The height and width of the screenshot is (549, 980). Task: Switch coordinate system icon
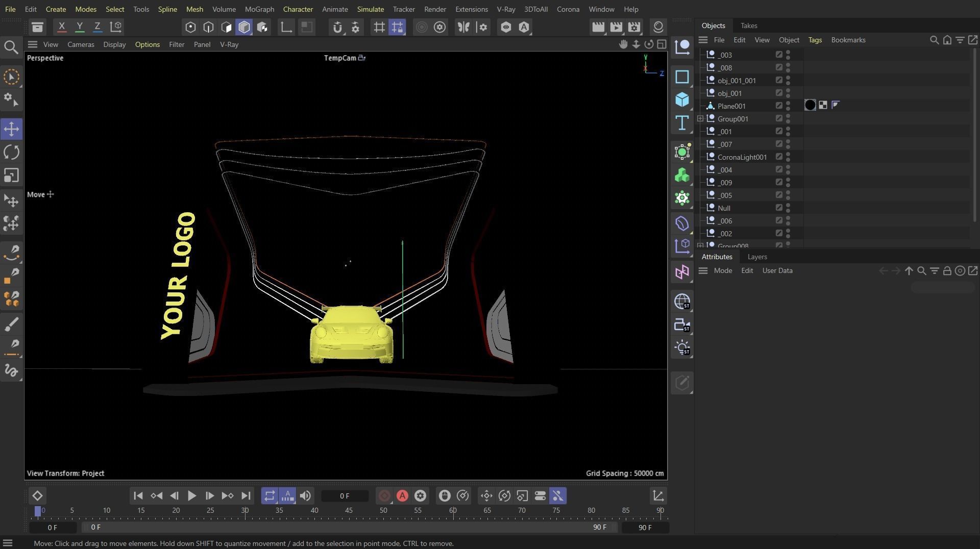tap(116, 27)
